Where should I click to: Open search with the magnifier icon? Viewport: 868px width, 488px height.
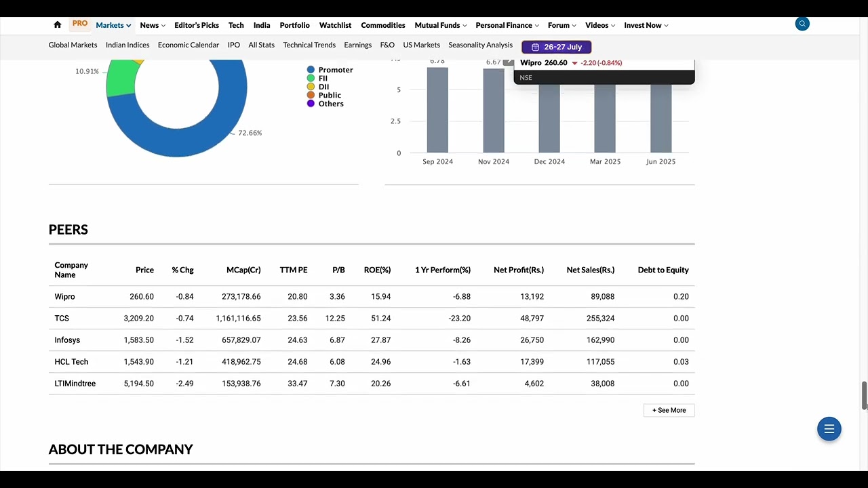coord(802,24)
